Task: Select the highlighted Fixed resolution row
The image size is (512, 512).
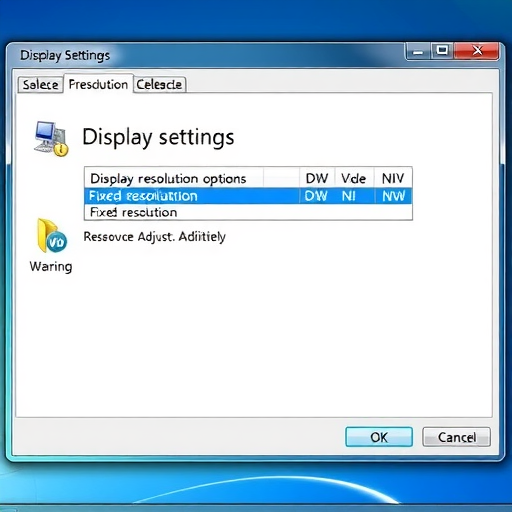Action: click(x=248, y=196)
